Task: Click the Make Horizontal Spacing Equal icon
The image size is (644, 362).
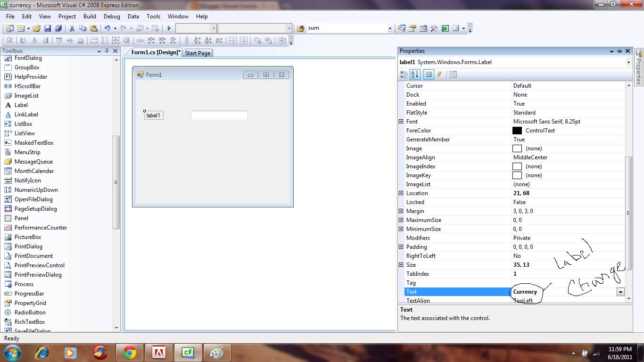Action: point(140,41)
